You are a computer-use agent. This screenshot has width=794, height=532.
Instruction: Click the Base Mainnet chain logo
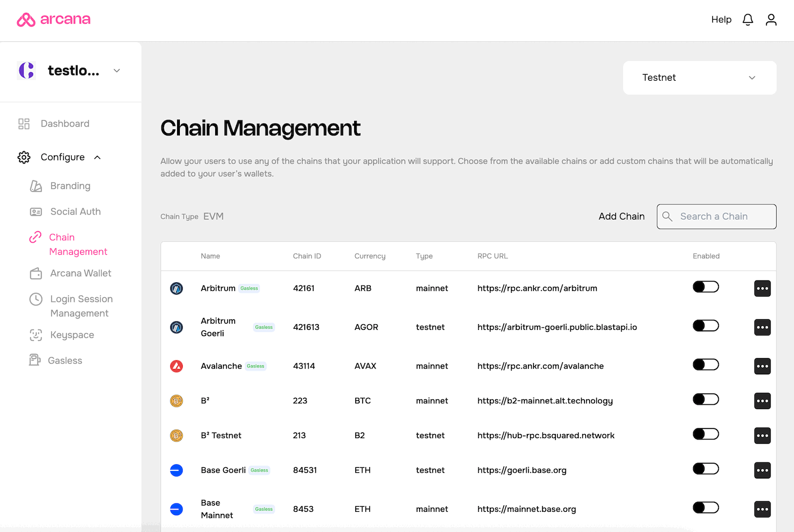(x=177, y=509)
